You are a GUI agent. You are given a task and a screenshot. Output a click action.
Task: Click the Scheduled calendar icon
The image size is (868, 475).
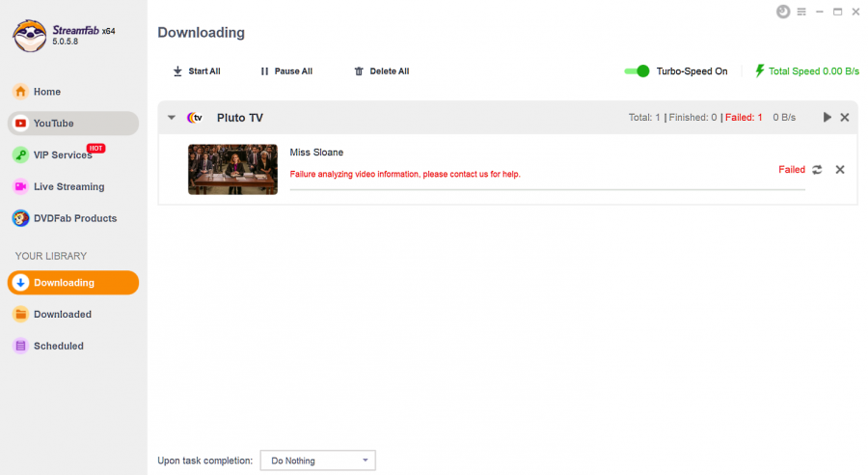(x=20, y=346)
